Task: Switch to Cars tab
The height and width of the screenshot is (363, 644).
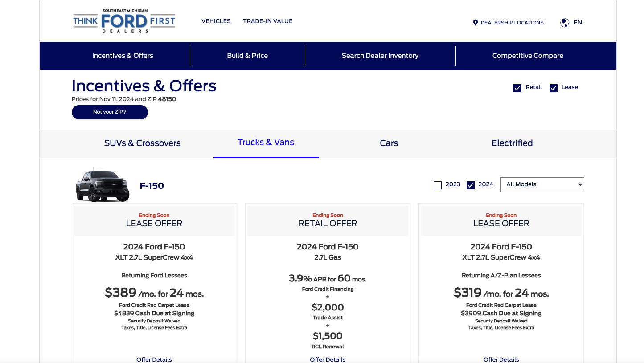Action: click(389, 143)
